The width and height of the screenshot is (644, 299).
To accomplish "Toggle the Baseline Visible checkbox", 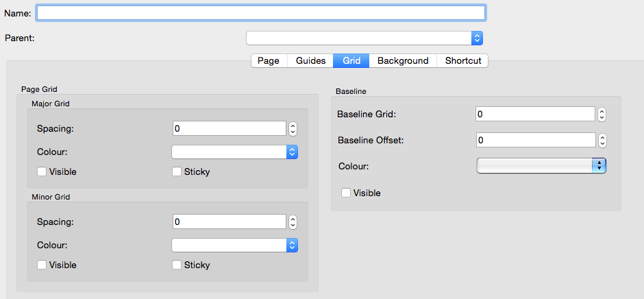I will coord(346,193).
